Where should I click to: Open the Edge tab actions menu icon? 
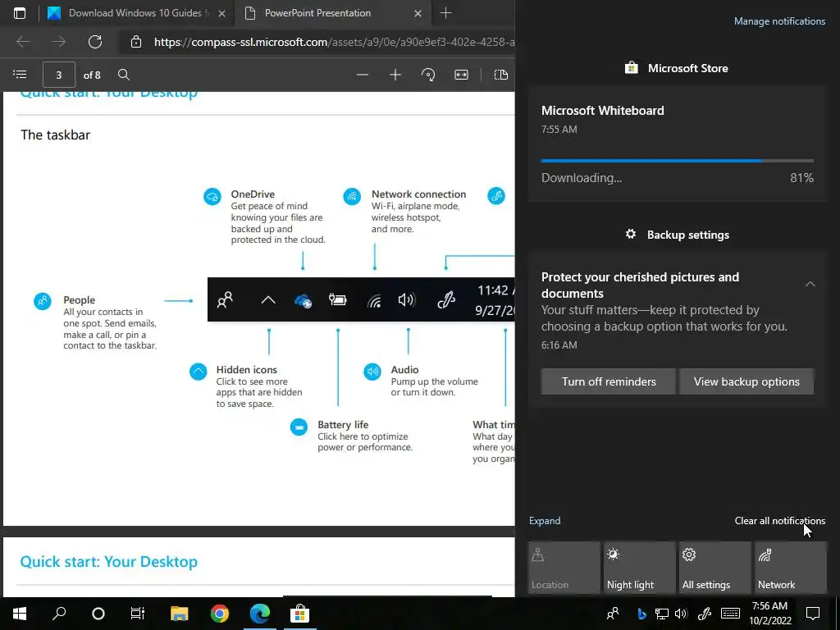(x=20, y=13)
